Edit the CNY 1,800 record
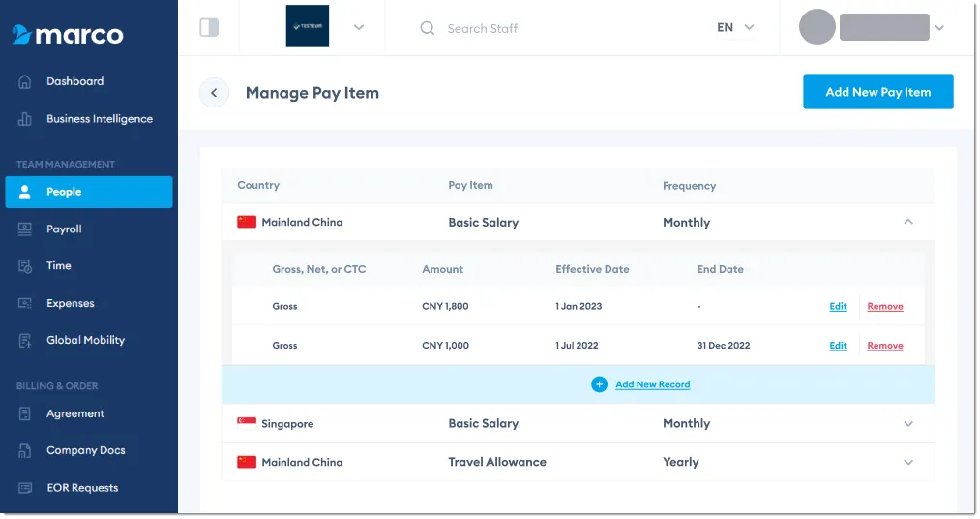This screenshot has width=980, height=519. [x=838, y=306]
